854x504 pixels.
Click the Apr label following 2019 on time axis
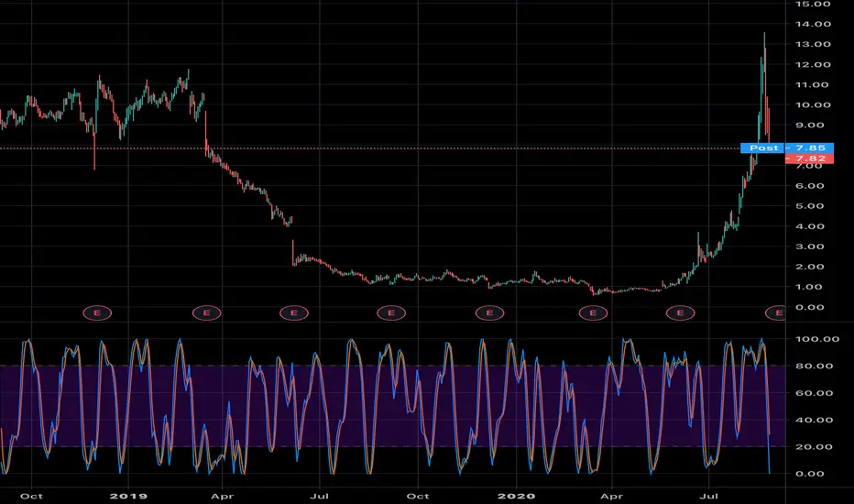pos(223,497)
